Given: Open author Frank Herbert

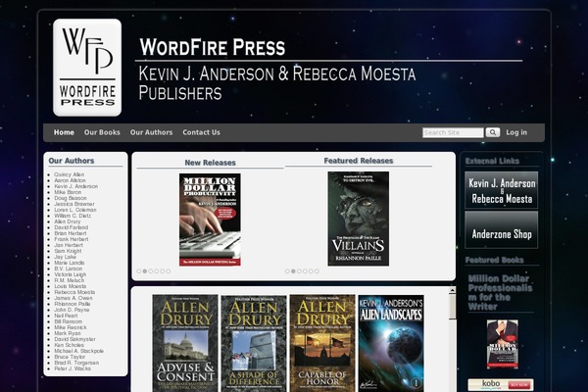Looking at the screenshot, I should pyautogui.click(x=72, y=239).
